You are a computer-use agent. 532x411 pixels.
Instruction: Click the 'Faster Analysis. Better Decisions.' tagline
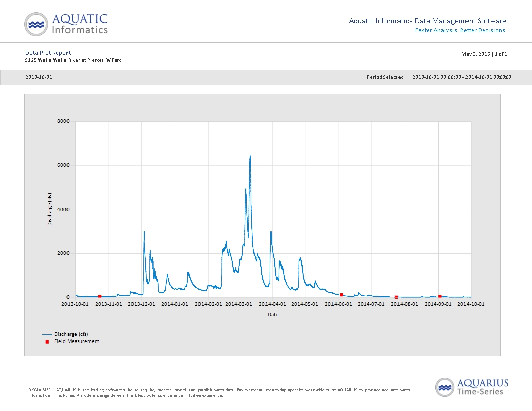pos(461,30)
